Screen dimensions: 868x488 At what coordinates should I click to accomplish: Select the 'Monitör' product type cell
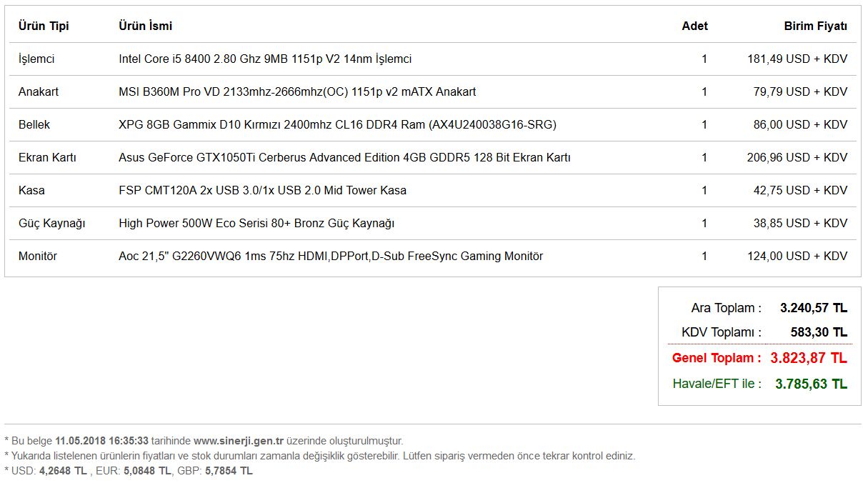[38, 256]
